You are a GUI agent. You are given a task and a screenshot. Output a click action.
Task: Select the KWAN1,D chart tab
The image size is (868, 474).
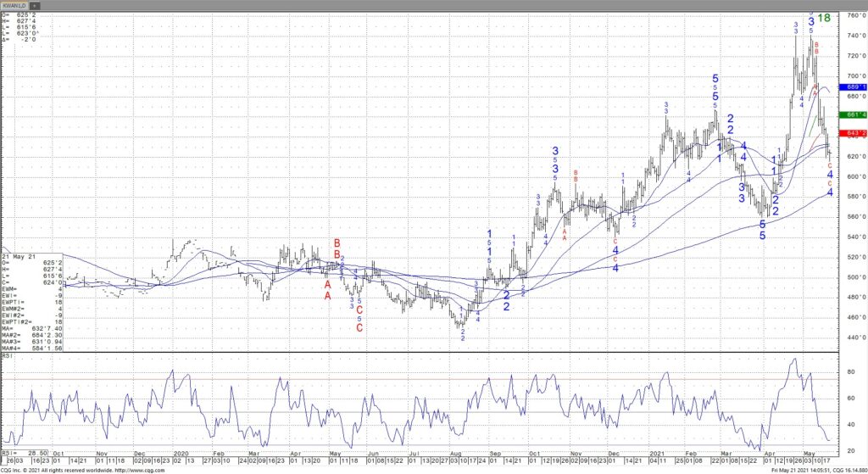pyautogui.click(x=14, y=5)
